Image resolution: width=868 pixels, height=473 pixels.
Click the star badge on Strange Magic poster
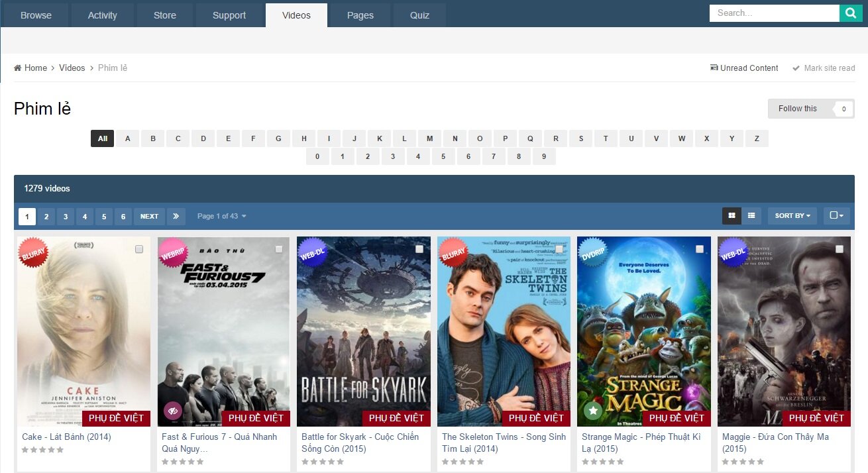tap(593, 411)
